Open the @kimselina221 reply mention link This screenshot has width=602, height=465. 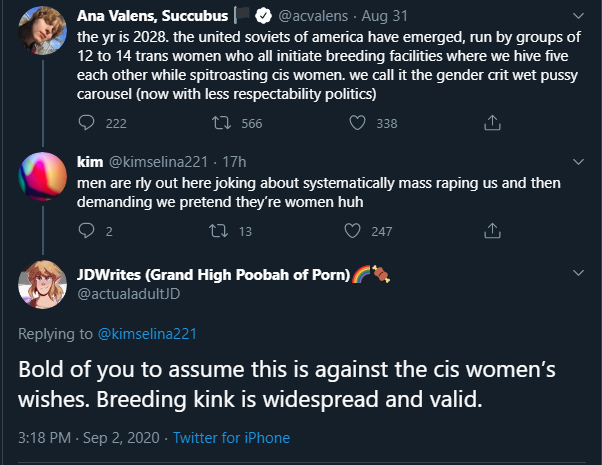(x=147, y=334)
